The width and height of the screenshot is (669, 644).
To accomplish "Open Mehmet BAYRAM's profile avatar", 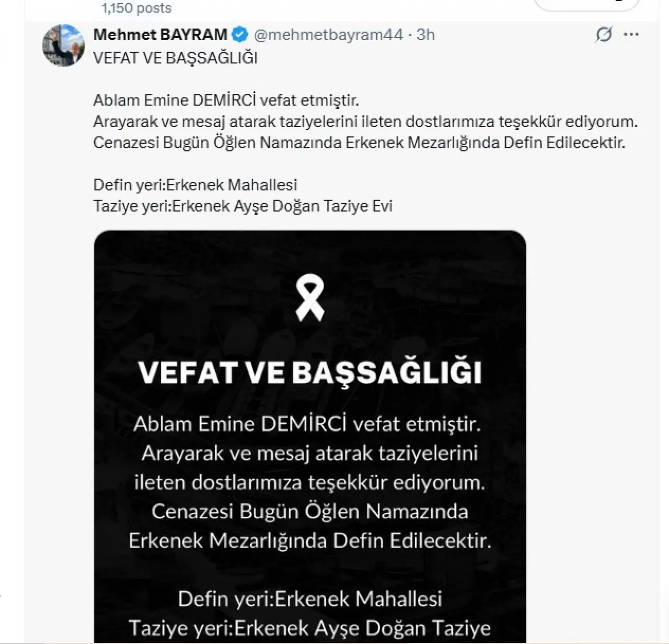I will [x=63, y=45].
